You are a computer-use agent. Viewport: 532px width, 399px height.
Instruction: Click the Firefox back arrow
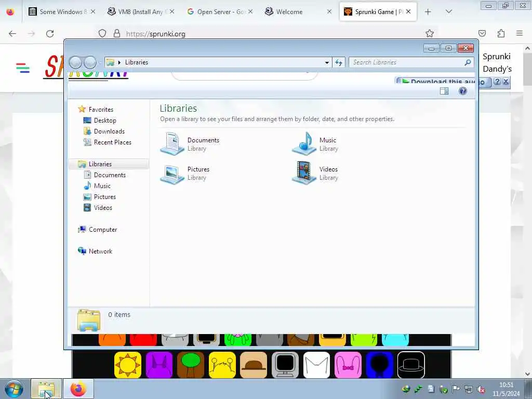coord(12,34)
